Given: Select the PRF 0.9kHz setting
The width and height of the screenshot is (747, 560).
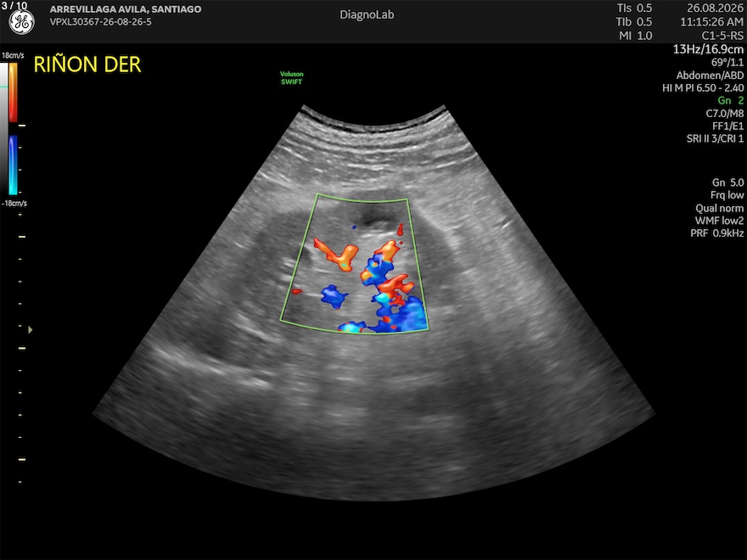Looking at the screenshot, I should pos(717,233).
